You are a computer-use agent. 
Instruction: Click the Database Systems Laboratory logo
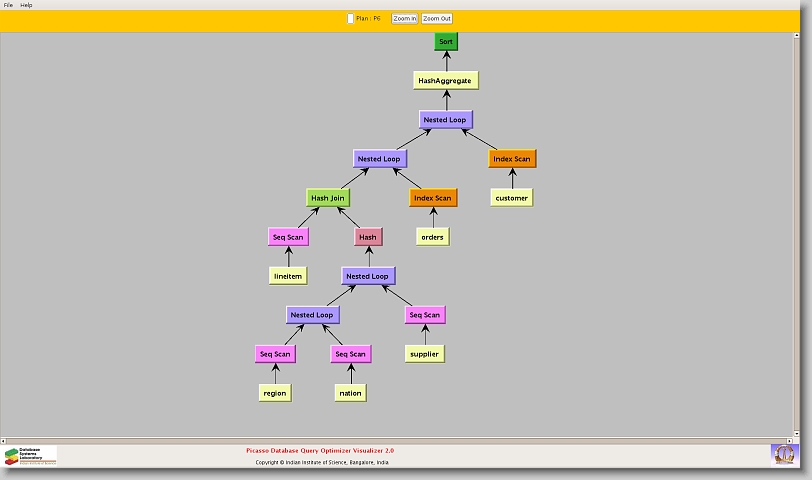[x=30, y=456]
